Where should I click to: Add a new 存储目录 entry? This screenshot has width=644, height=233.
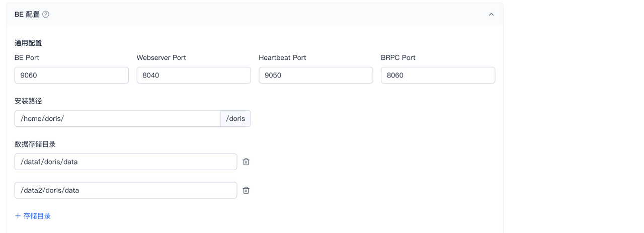33,216
